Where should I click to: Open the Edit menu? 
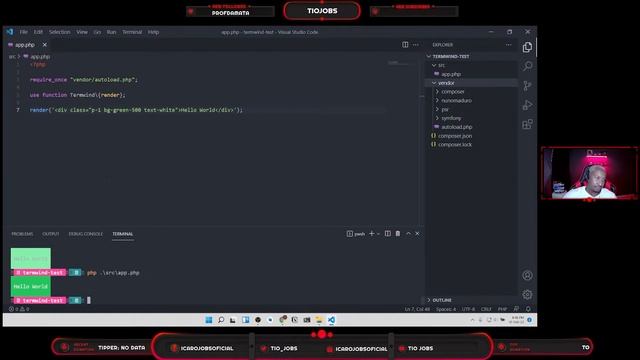(x=38, y=32)
